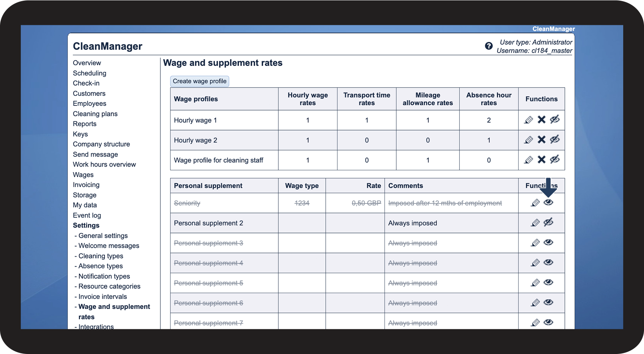Delete the Hourly wage 1 profile
644x354 pixels.
(542, 120)
